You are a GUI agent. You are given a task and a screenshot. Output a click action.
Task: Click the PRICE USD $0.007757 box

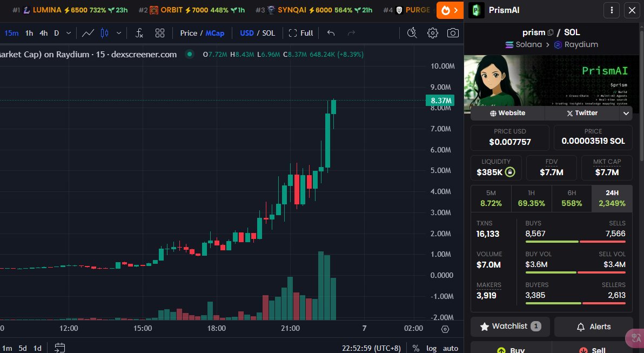509,137
